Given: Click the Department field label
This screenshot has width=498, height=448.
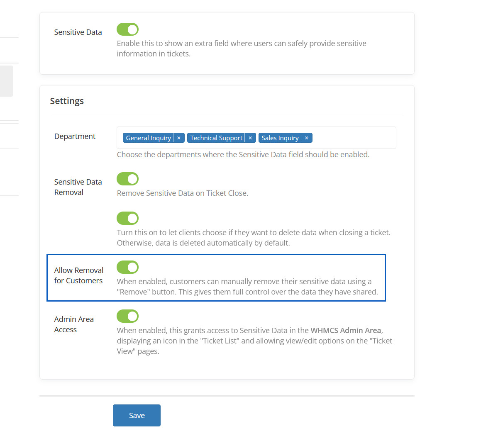Looking at the screenshot, I should coord(75,136).
